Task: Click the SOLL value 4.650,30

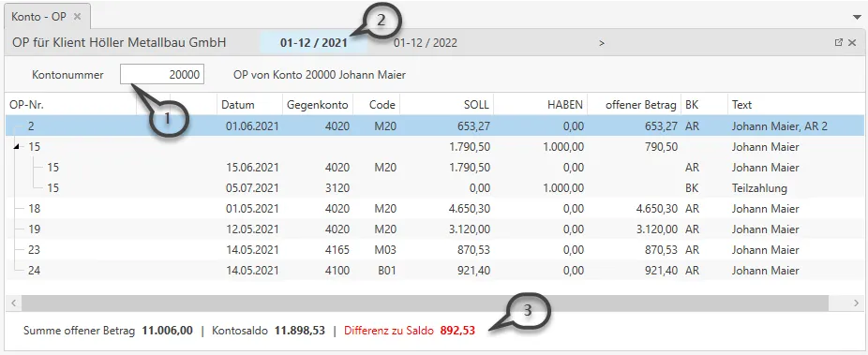Action: (469, 209)
